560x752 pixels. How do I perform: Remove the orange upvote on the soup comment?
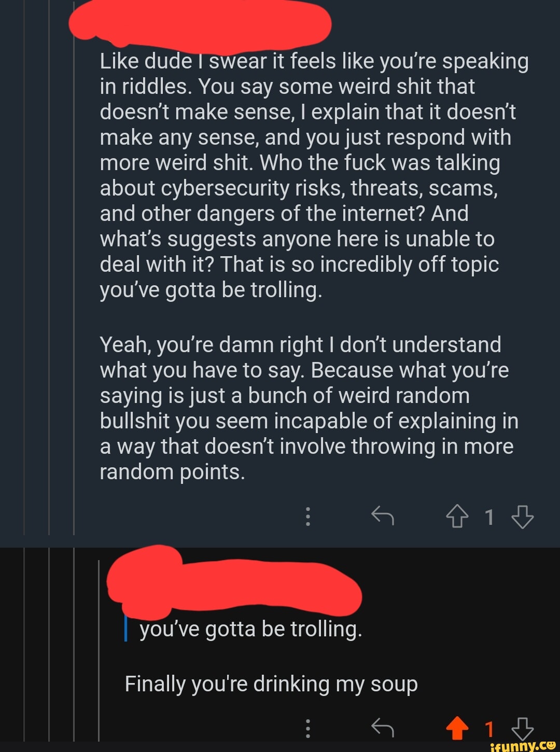click(457, 728)
